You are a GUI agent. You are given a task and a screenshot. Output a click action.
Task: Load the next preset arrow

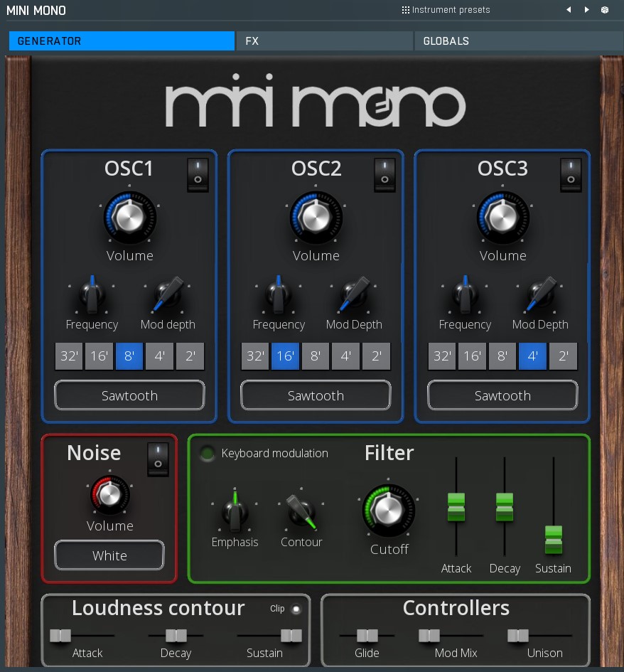click(x=587, y=9)
